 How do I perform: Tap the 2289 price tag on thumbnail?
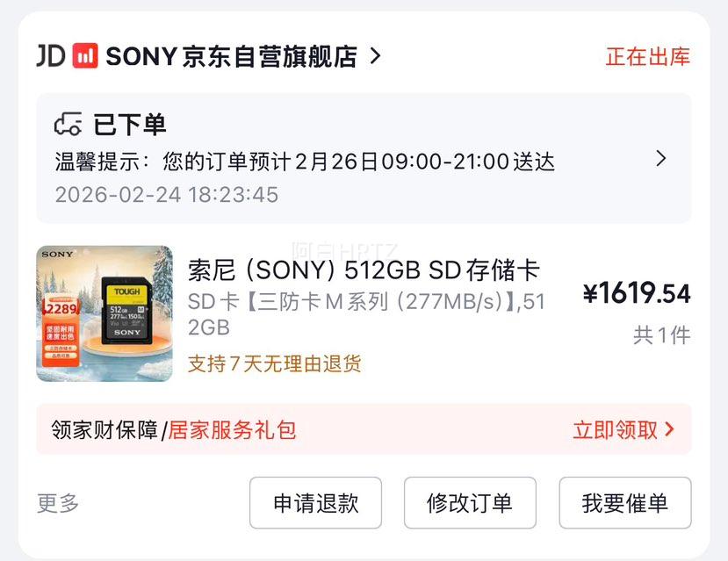[x=62, y=308]
